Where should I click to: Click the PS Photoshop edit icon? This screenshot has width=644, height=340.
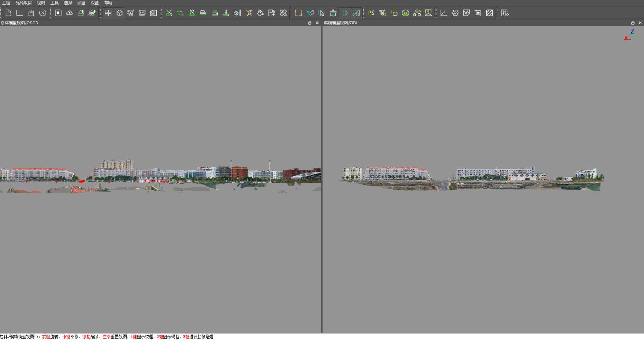(x=371, y=13)
